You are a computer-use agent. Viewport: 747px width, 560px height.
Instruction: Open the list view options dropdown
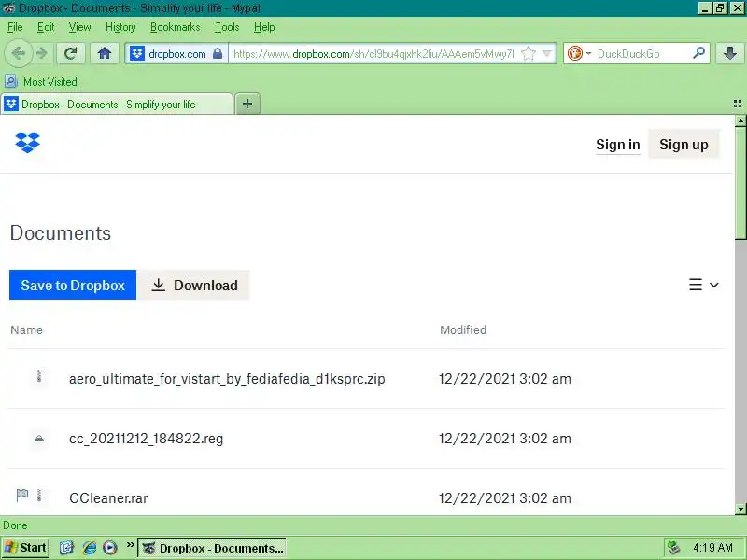704,285
